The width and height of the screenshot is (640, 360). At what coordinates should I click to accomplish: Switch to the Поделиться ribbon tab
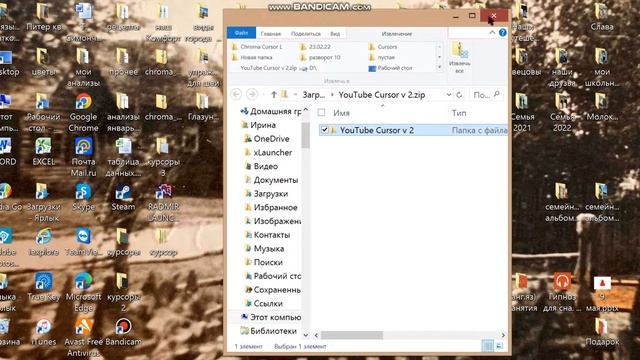pos(306,33)
